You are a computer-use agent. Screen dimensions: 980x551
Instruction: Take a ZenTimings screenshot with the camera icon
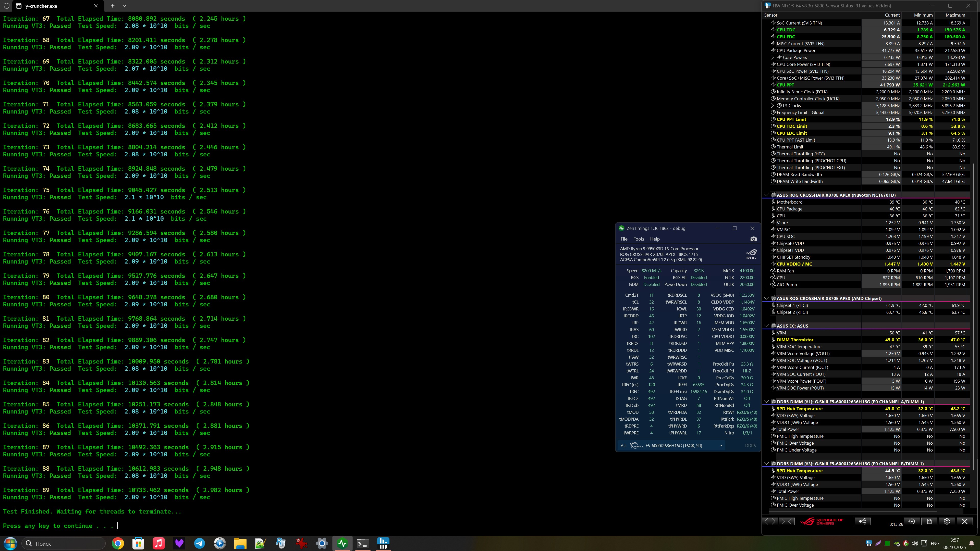click(x=753, y=239)
